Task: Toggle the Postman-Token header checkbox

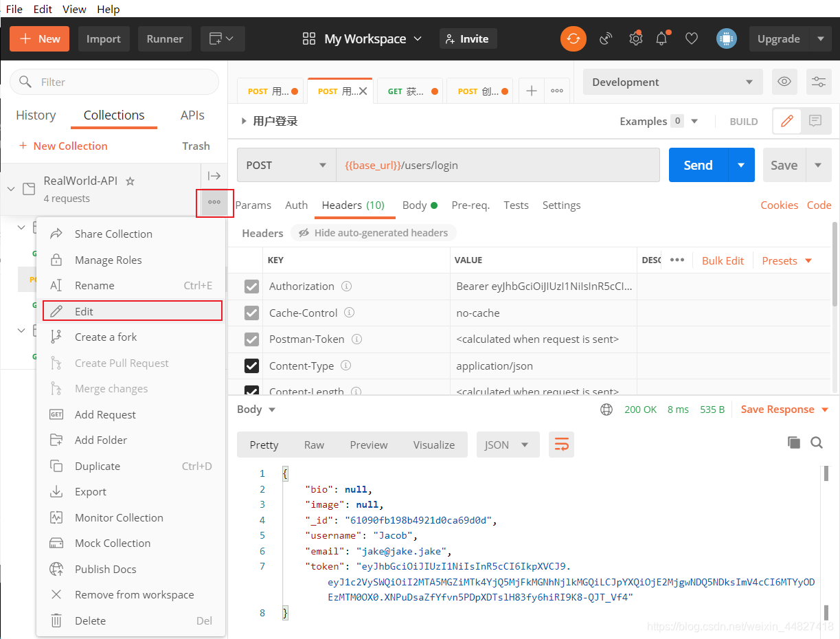Action: [x=251, y=339]
